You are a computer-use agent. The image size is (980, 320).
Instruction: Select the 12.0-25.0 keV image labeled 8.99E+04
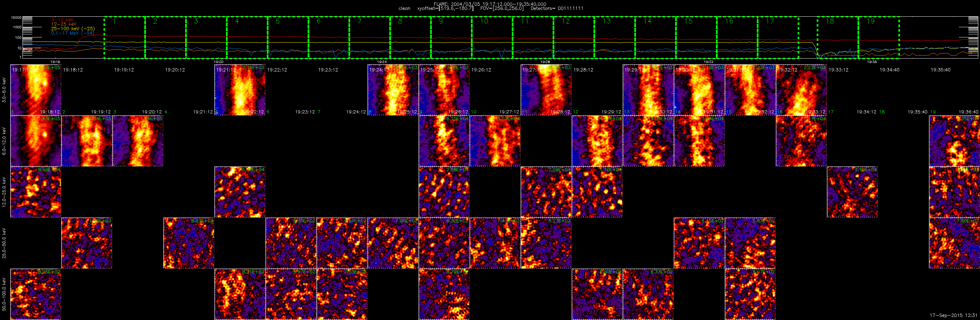click(36, 192)
